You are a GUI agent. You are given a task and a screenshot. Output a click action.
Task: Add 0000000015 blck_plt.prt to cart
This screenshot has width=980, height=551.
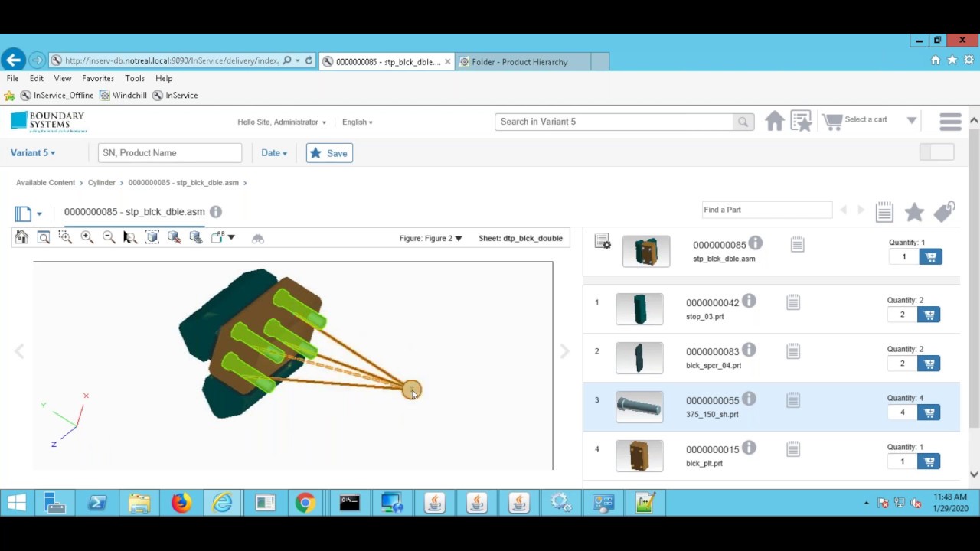pos(929,461)
